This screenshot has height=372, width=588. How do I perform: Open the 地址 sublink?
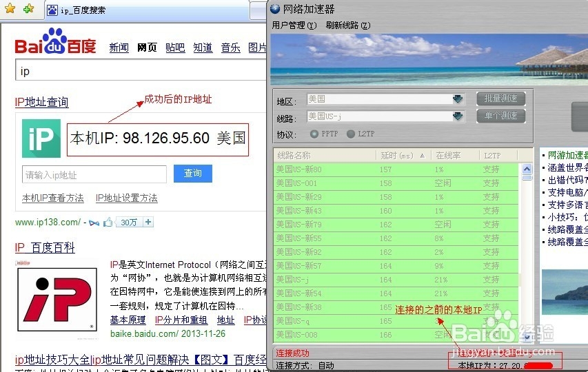(225, 320)
